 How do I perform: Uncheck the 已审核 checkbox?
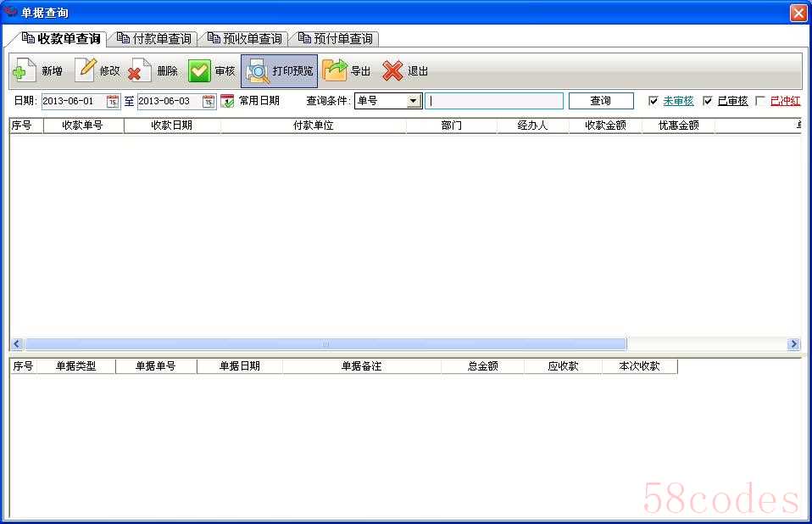point(708,101)
